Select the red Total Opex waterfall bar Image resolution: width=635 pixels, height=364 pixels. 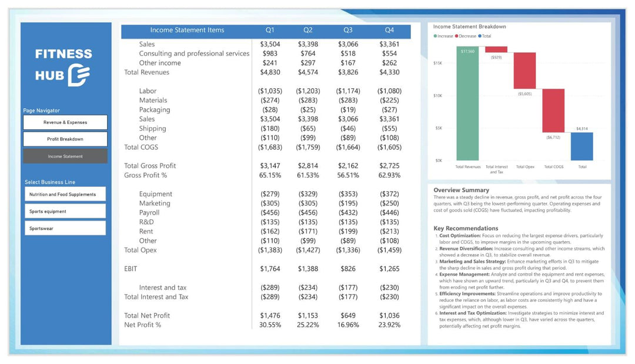tap(524, 71)
